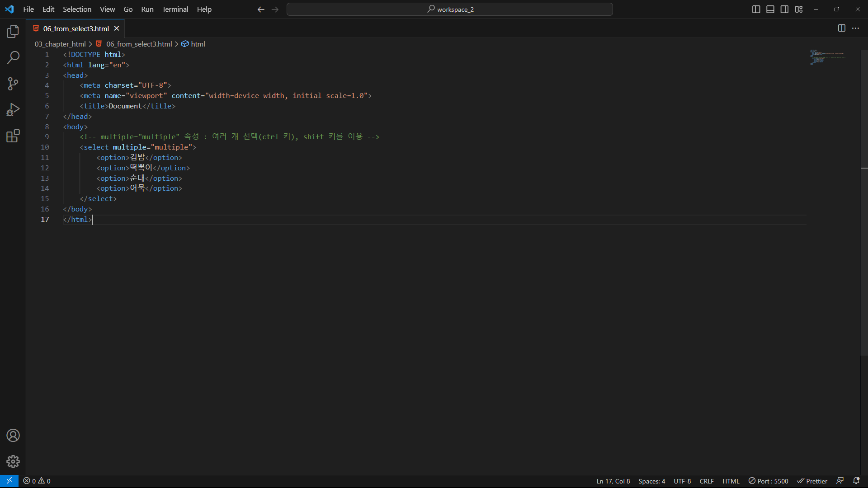The image size is (868, 488).
Task: Toggle the bottom panel layout button
Action: pyautogui.click(x=770, y=9)
